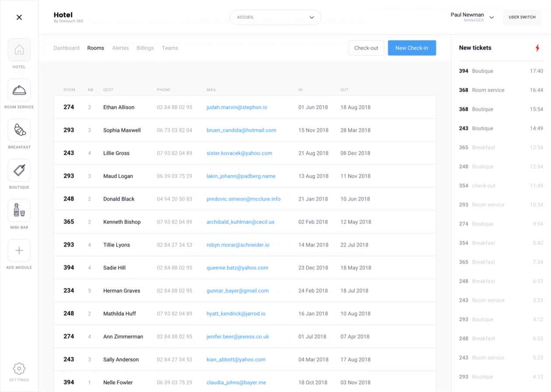Image resolution: width=551 pixels, height=392 pixels.
Task: Click the Add Module plus icon
Action: click(x=19, y=250)
